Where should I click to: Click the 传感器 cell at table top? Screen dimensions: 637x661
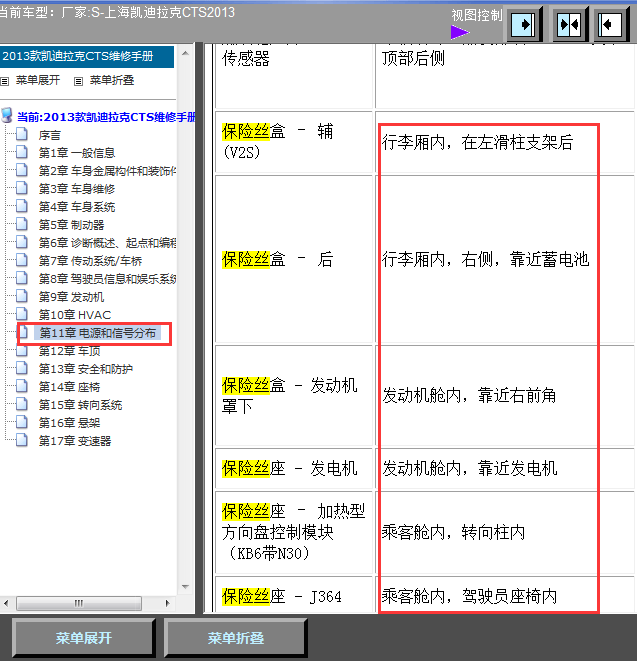point(294,76)
